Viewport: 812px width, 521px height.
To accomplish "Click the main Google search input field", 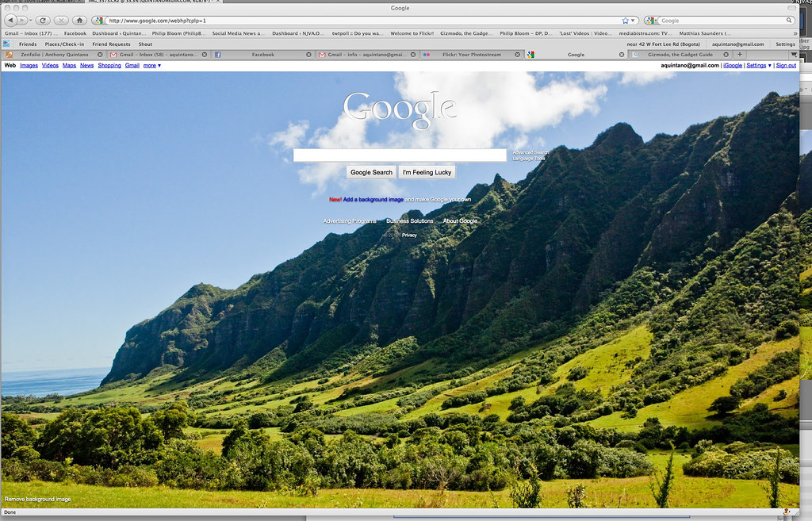I will [x=400, y=155].
